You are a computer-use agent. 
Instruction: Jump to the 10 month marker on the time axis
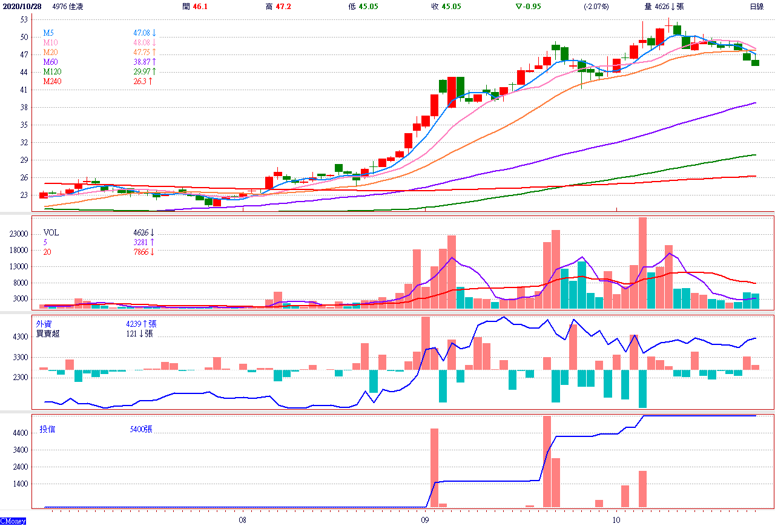coord(616,520)
